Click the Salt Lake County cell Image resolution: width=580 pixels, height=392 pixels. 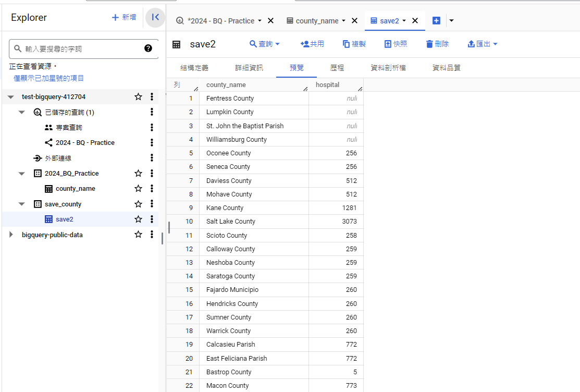pos(231,222)
